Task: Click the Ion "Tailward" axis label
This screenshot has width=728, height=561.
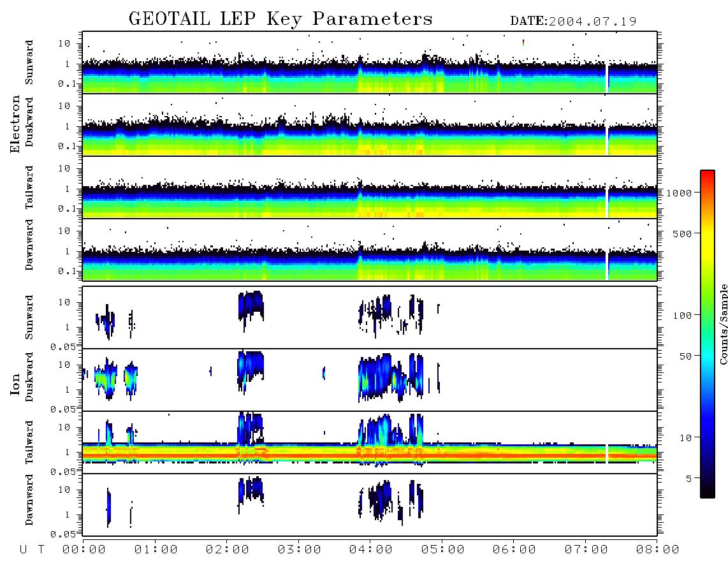Action: 29,442
